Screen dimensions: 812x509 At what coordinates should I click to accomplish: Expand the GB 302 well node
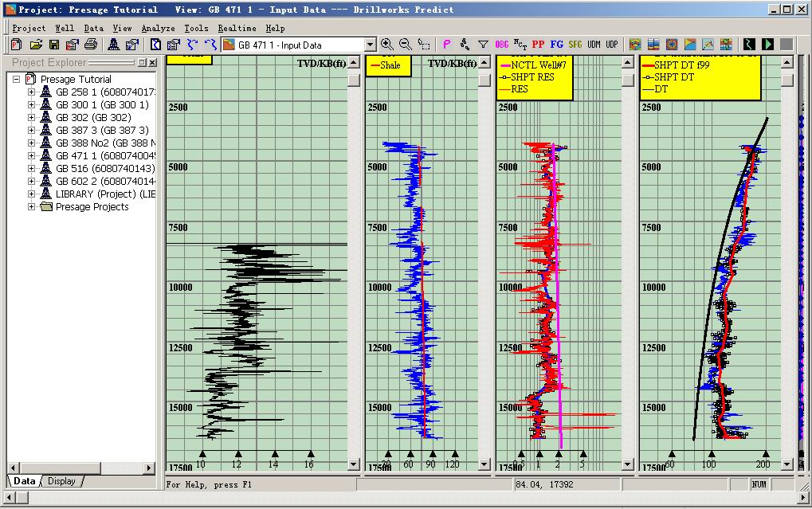(x=32, y=118)
